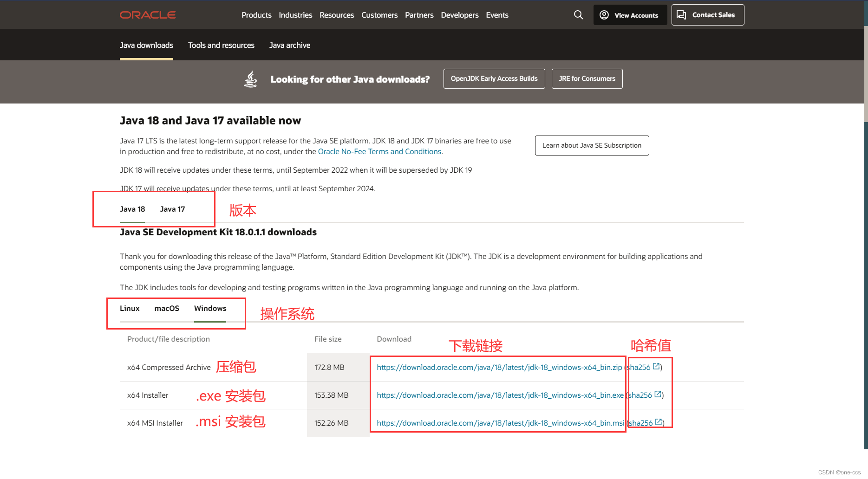Click Learn about Java SE Subscription

point(592,145)
